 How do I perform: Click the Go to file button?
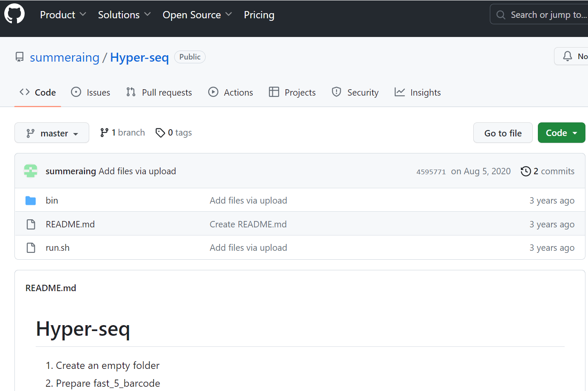coord(503,133)
